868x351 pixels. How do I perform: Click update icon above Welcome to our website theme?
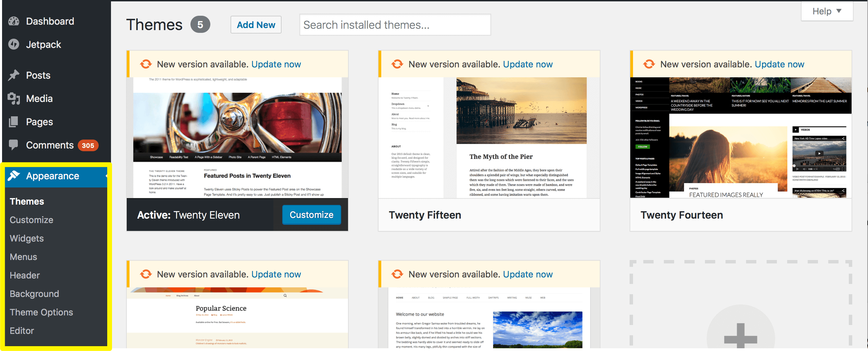[397, 274]
